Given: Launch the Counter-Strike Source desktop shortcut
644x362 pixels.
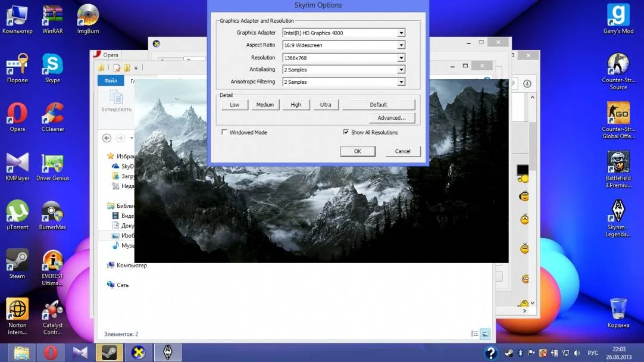Looking at the screenshot, I should point(618,71).
